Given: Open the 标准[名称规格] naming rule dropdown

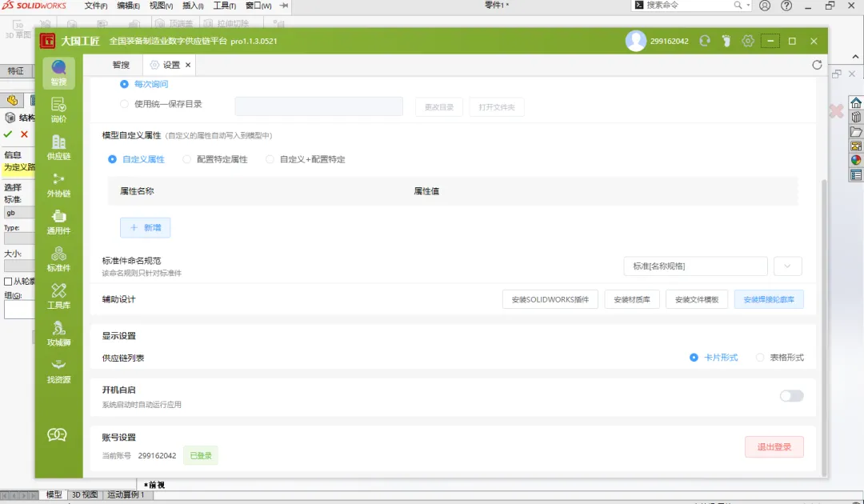Looking at the screenshot, I should click(695, 266).
